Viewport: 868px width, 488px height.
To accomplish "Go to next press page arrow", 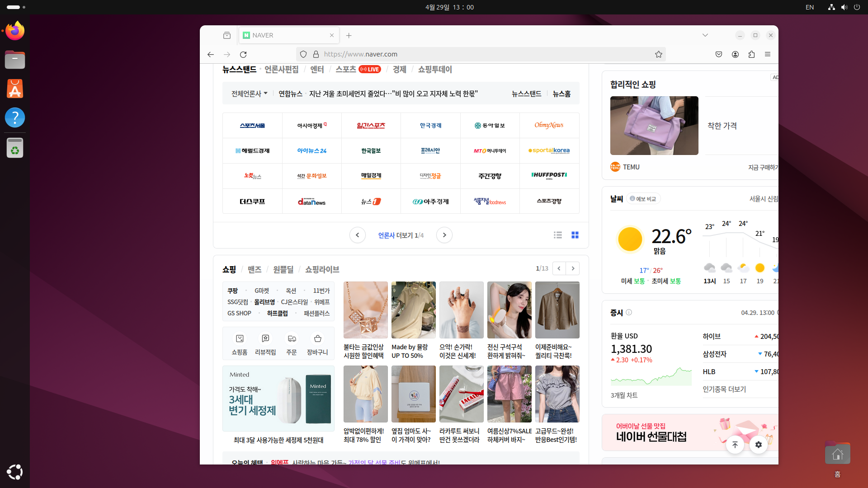I will 444,235.
